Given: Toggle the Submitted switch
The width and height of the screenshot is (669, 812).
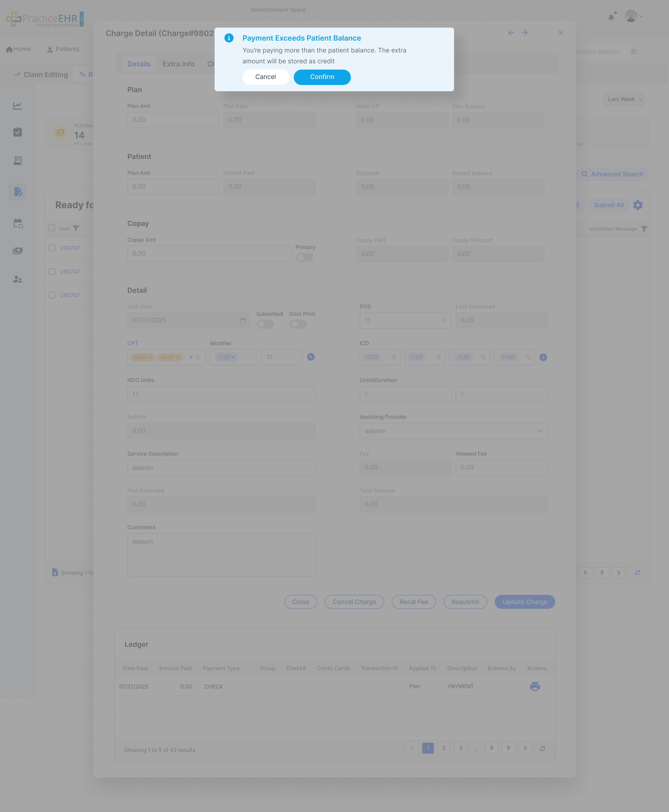Looking at the screenshot, I should pyautogui.click(x=265, y=324).
